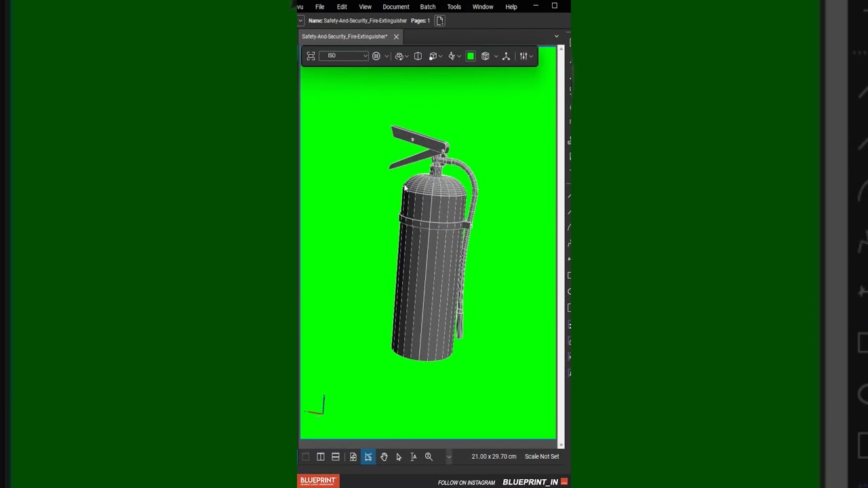Expand the document tabs list chevron
Image resolution: width=868 pixels, height=488 pixels.
tap(557, 37)
